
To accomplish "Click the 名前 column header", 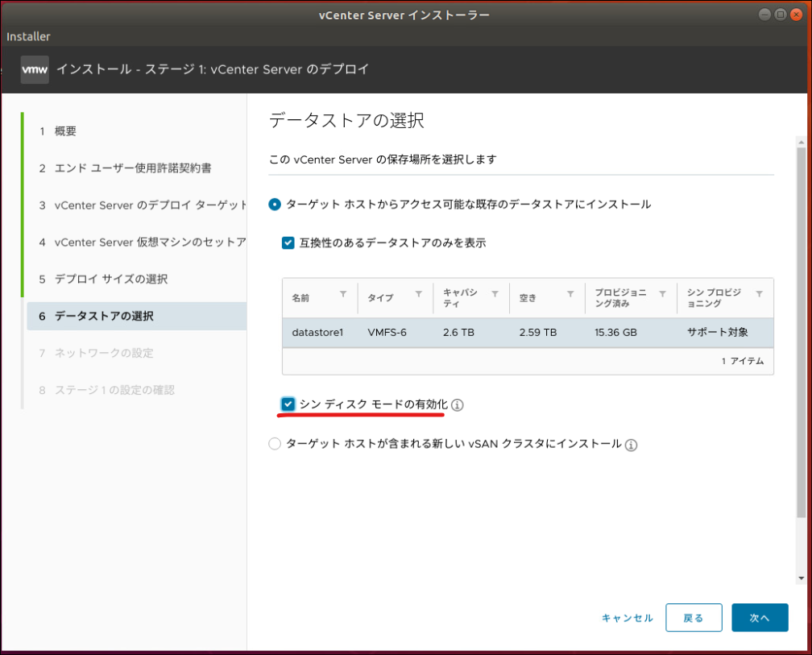I will click(x=300, y=298).
